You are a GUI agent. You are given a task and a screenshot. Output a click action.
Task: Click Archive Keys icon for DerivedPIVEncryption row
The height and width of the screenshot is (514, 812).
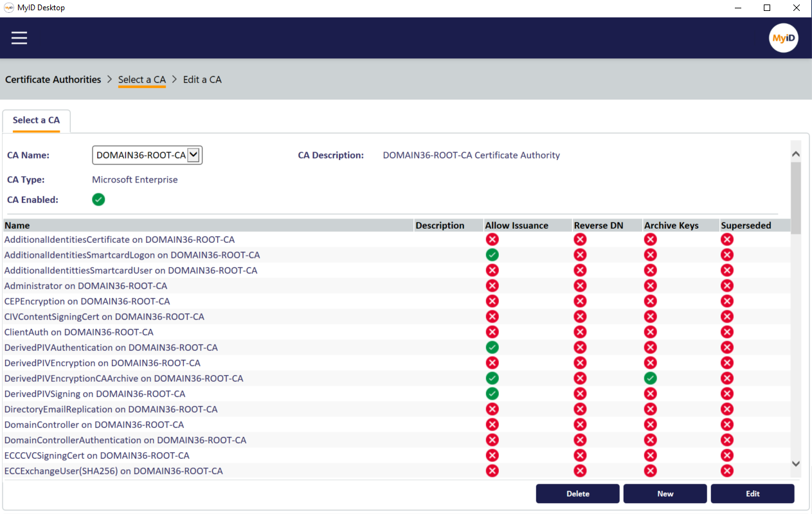click(651, 363)
